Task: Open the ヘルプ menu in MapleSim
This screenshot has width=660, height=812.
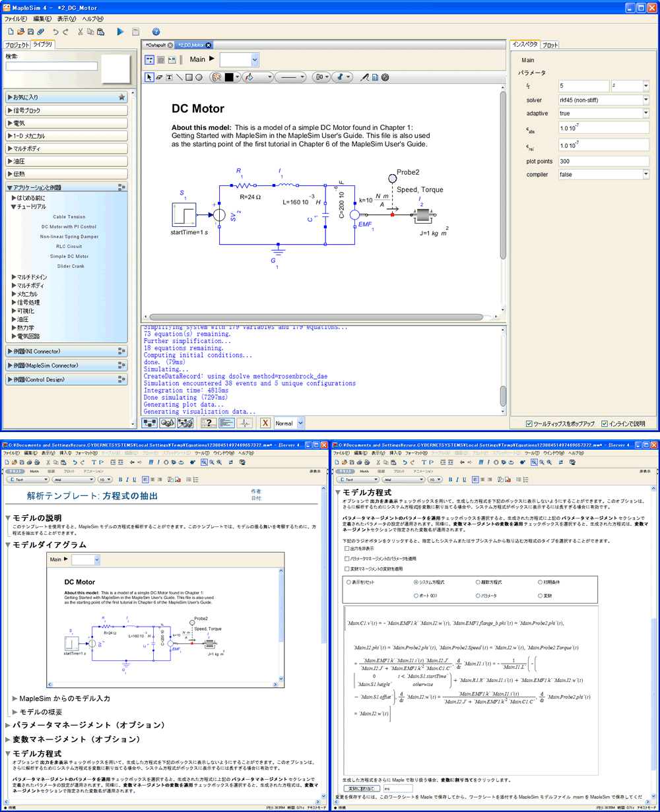Action: 92,18
